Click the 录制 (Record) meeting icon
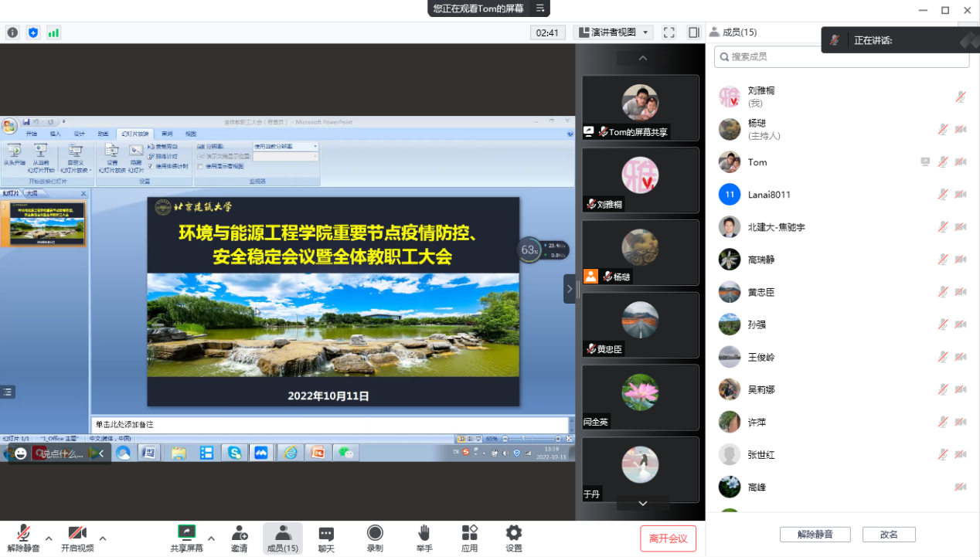Viewport: 980px width, 557px height. [375, 537]
